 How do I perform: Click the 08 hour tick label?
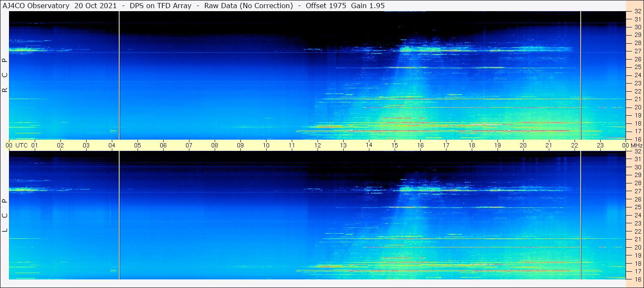(215, 145)
